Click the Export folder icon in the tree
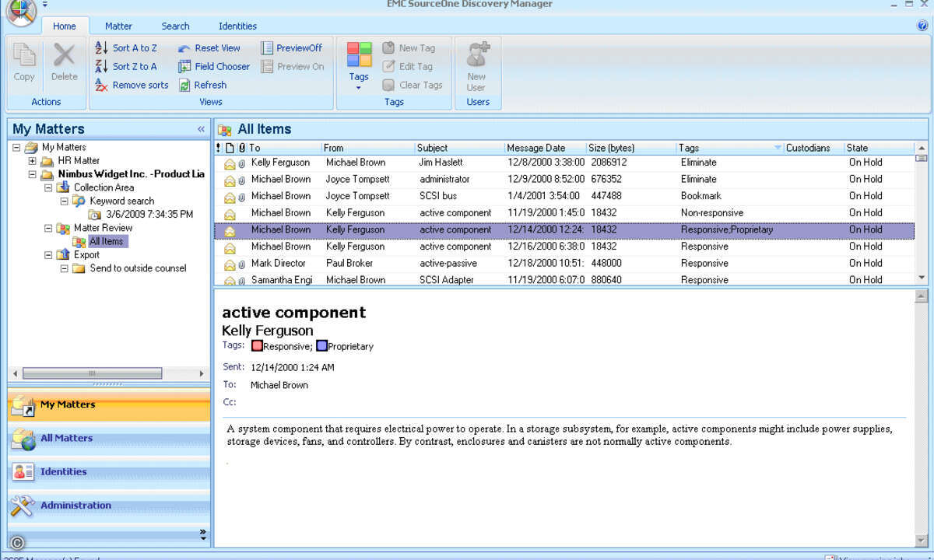This screenshot has height=560, width=934. point(63,254)
